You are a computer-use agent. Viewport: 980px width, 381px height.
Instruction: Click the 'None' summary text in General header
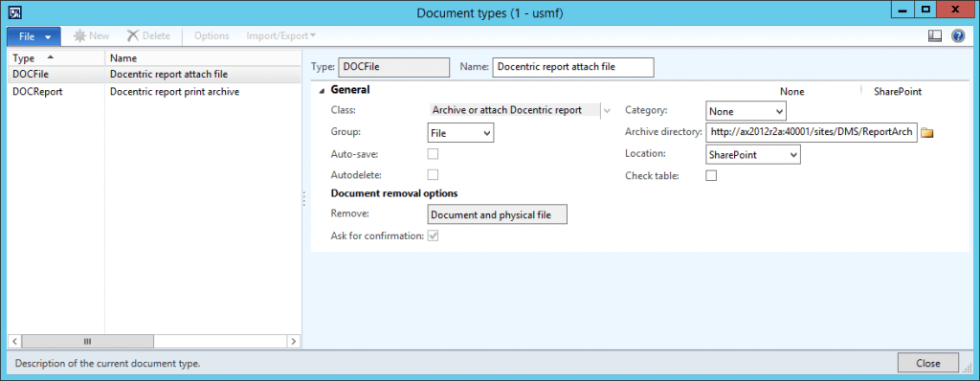pyautogui.click(x=791, y=91)
